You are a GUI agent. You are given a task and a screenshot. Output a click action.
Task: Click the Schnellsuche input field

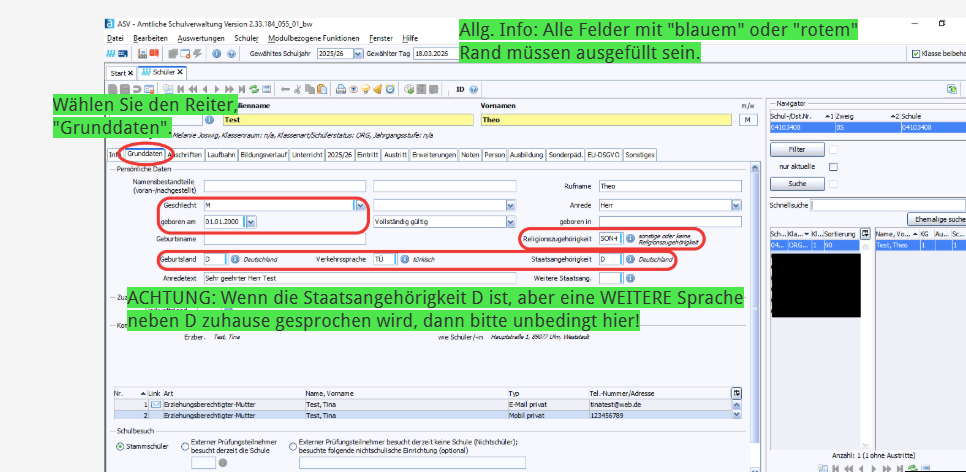pos(890,203)
